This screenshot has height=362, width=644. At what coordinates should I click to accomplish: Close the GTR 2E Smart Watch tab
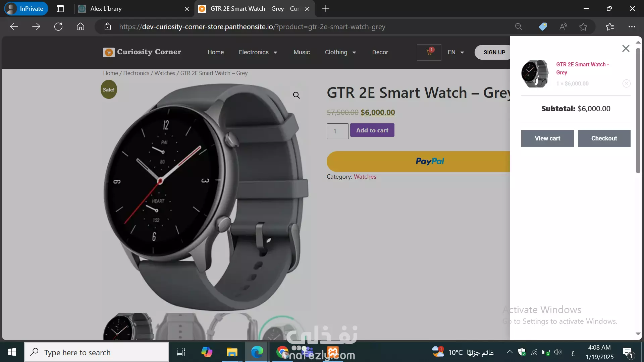[x=307, y=9]
